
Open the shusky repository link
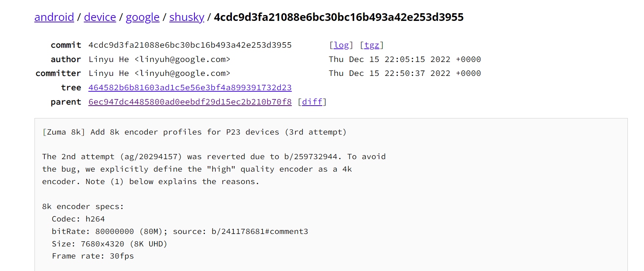[186, 17]
